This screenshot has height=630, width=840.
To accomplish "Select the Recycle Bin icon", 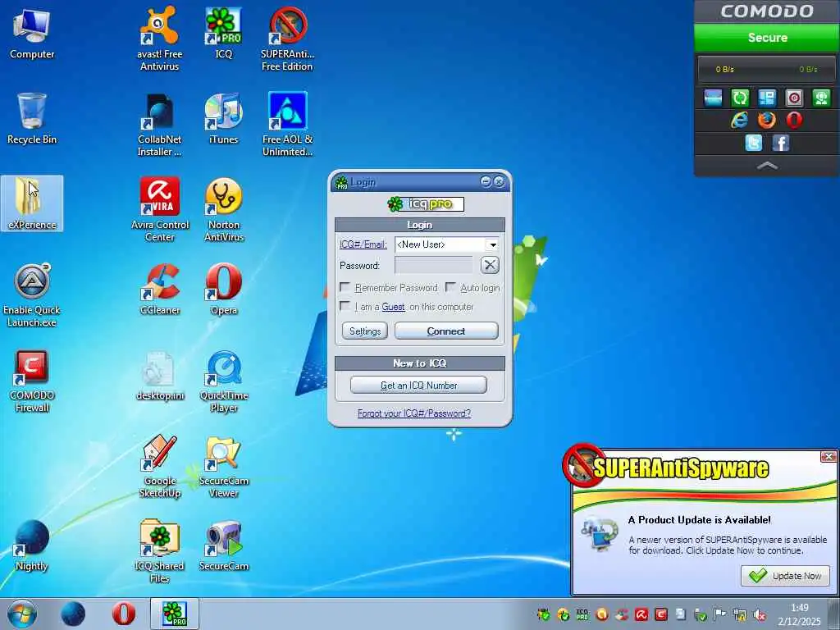I will (32, 118).
